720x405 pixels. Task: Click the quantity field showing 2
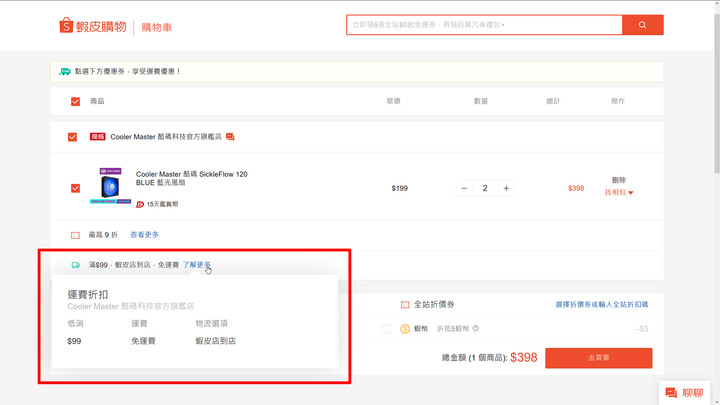click(485, 188)
